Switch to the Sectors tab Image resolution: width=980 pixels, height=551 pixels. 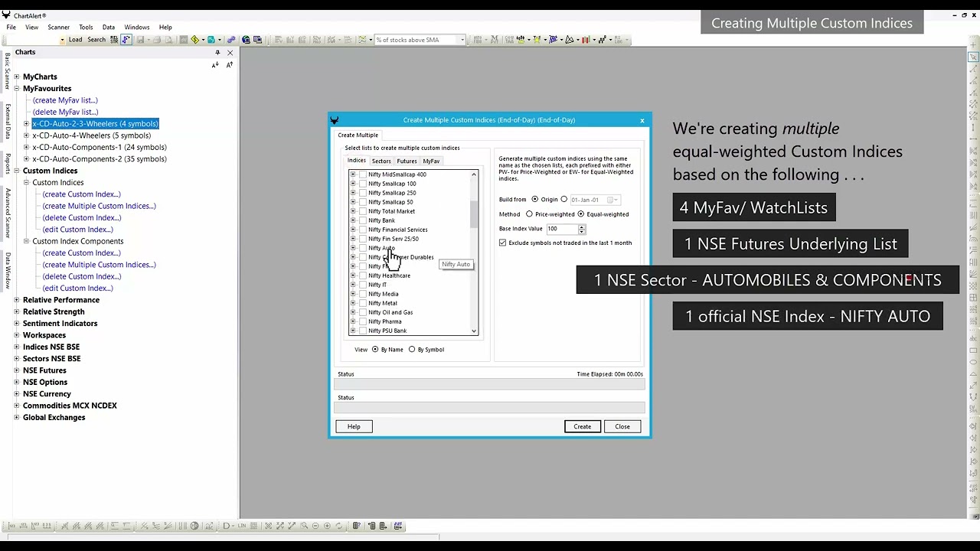pos(381,161)
